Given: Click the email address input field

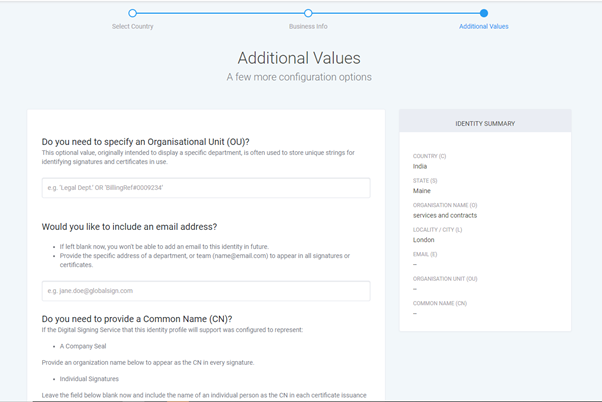Looking at the screenshot, I should (206, 291).
